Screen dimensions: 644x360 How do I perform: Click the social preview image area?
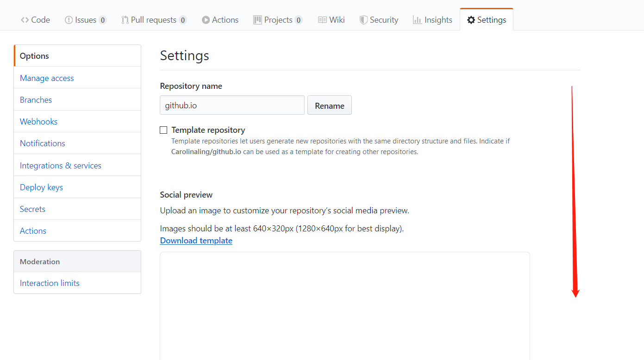[345, 306]
